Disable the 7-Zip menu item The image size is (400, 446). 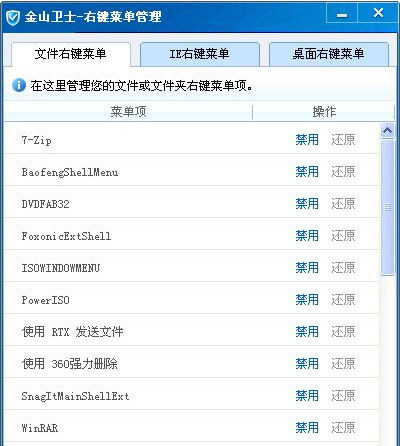point(307,139)
